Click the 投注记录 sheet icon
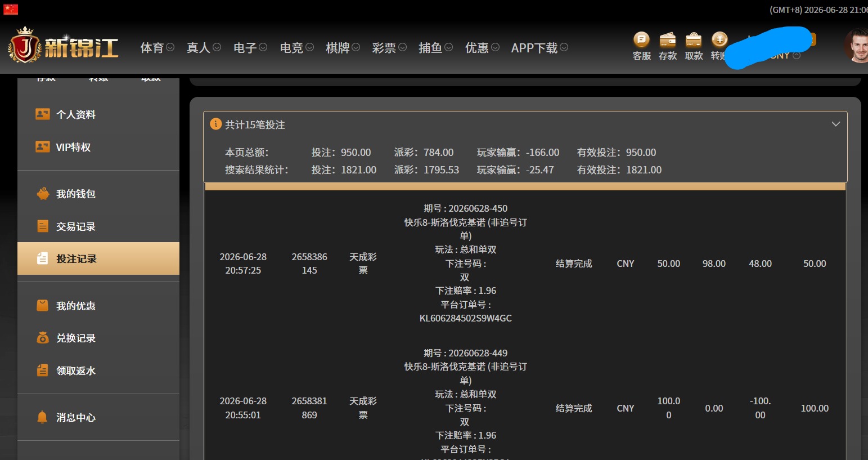This screenshot has width=868, height=460. [43, 258]
